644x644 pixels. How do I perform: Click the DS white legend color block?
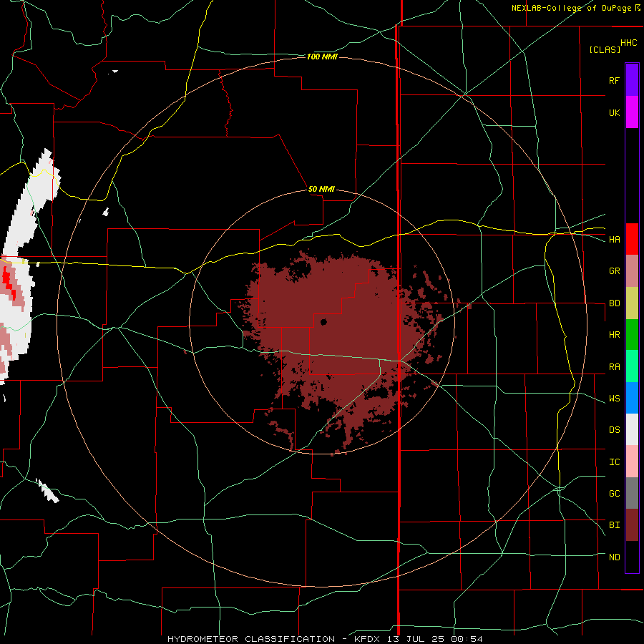632,429
